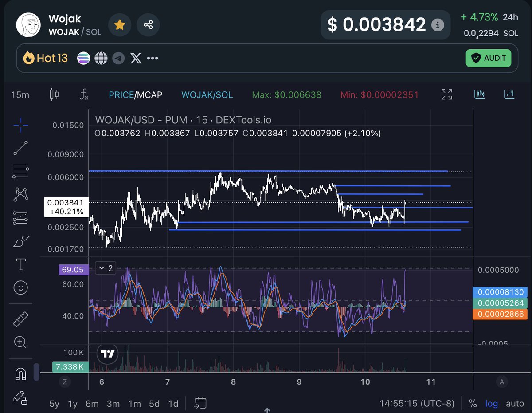Click the Z timezone button on time axis
The image size is (532, 413).
(65, 382)
